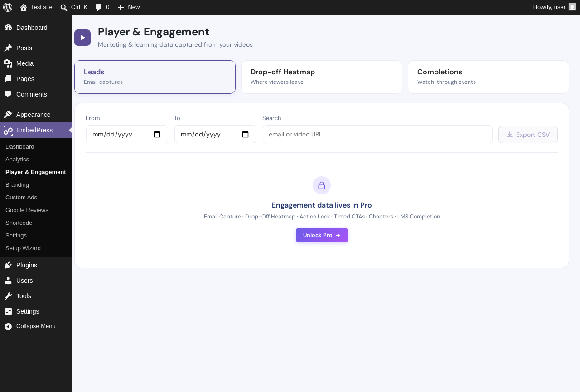The width and height of the screenshot is (580, 392).
Task: Click the EmbedPress menu heading label
Action: (34, 130)
